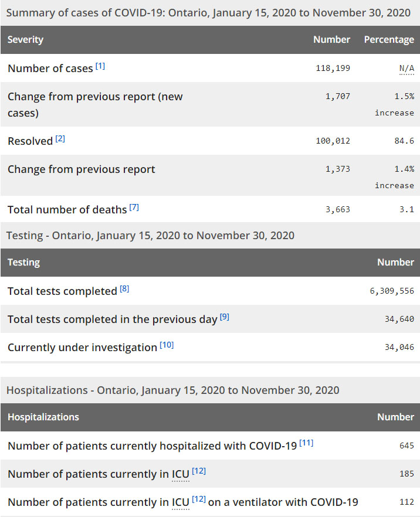
Task: Select the Severity column header
Action: (x=25, y=40)
